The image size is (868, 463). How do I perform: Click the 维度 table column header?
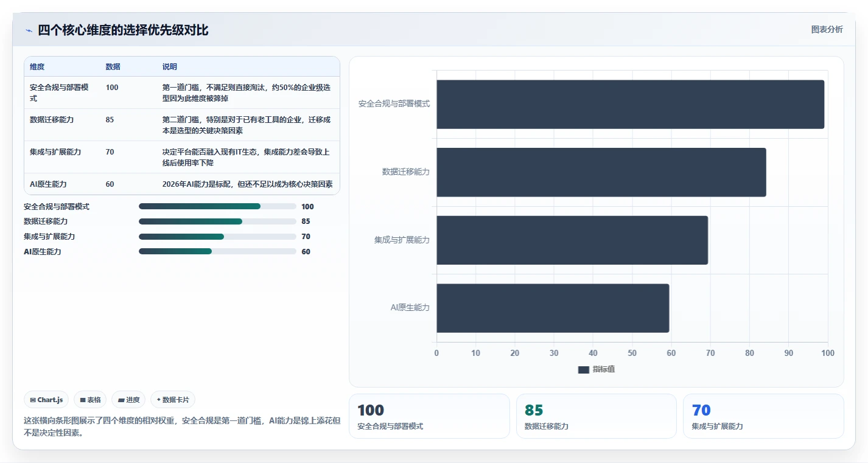(37, 67)
